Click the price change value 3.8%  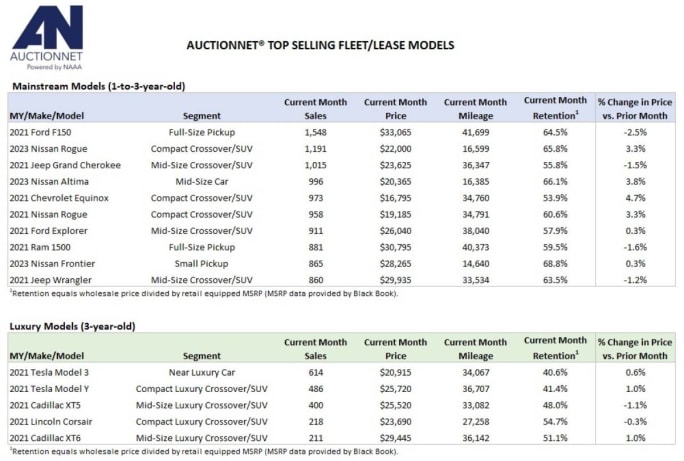coord(635,181)
